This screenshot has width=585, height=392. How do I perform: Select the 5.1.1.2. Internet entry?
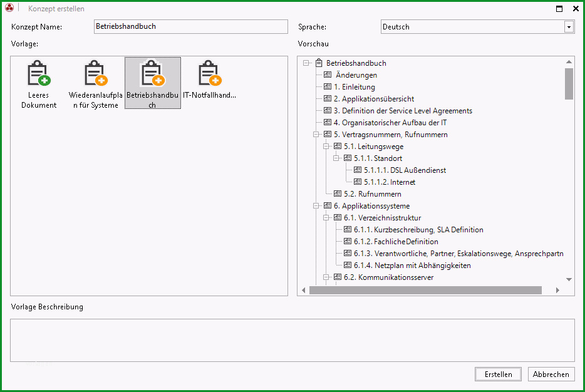coord(390,182)
